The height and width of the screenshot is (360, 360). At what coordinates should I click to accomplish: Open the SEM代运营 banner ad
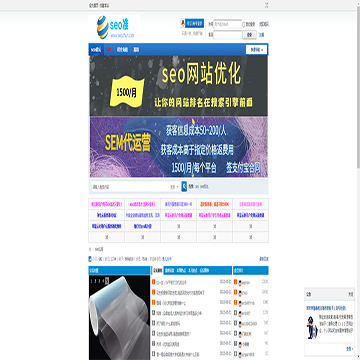point(178,147)
